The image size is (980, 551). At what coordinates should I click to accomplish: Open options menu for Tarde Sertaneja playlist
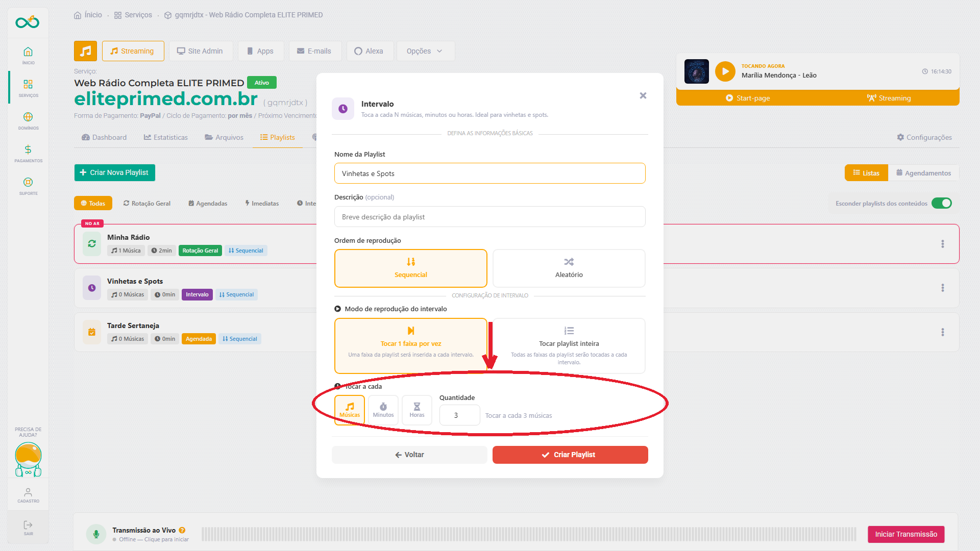[942, 332]
